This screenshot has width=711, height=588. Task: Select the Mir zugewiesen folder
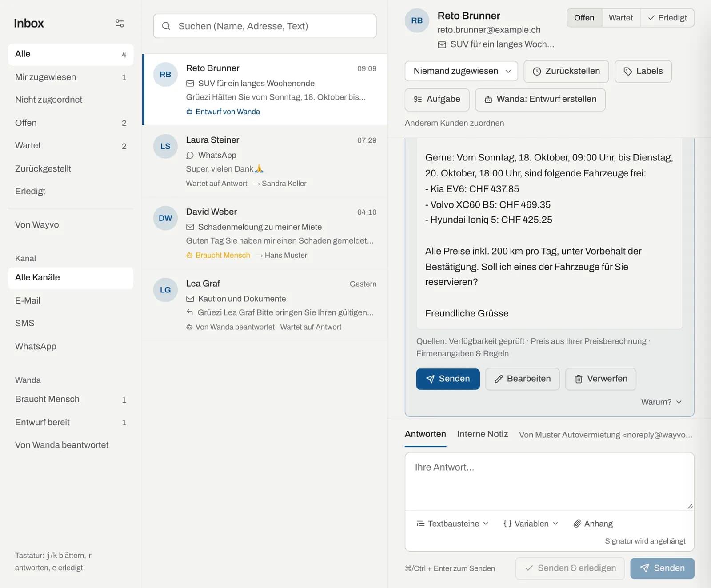71,77
